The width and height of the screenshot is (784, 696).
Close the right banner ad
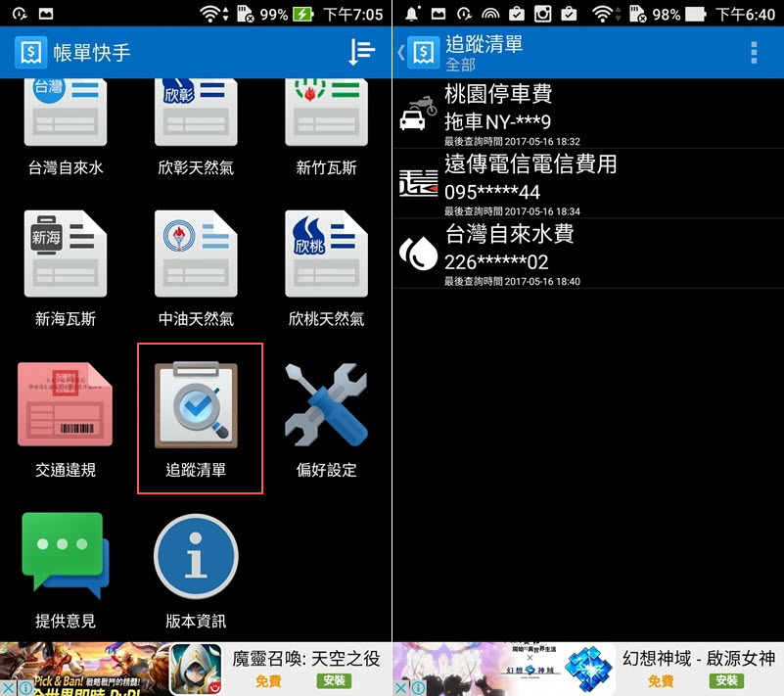[401, 688]
